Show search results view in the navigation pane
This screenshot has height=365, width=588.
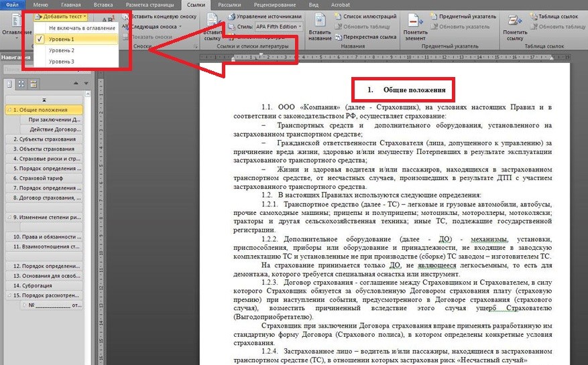pos(34,84)
